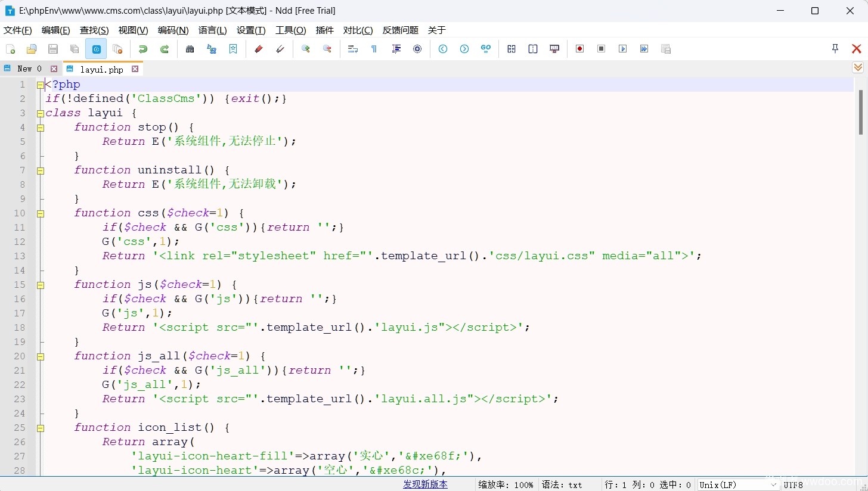Collapse the fold at line 1
The width and height of the screenshot is (868, 491).
[x=41, y=85]
